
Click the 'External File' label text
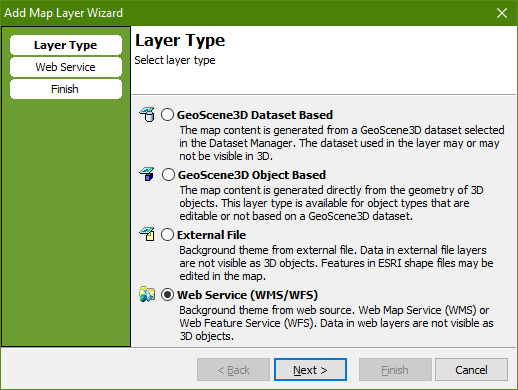click(x=212, y=235)
